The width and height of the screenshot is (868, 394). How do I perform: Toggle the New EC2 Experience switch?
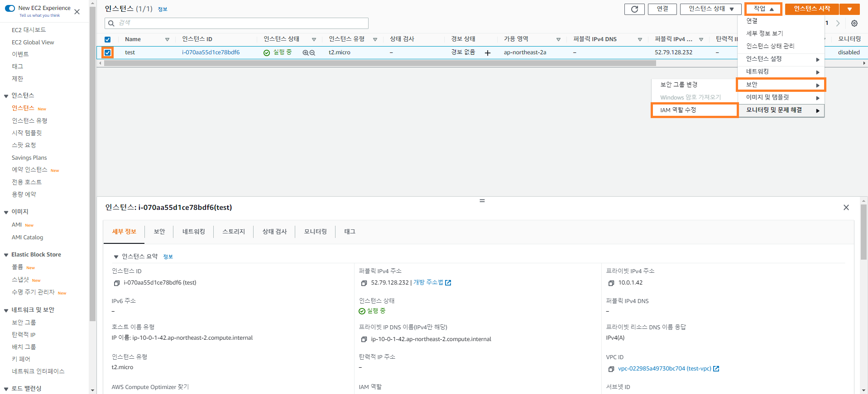tap(10, 8)
